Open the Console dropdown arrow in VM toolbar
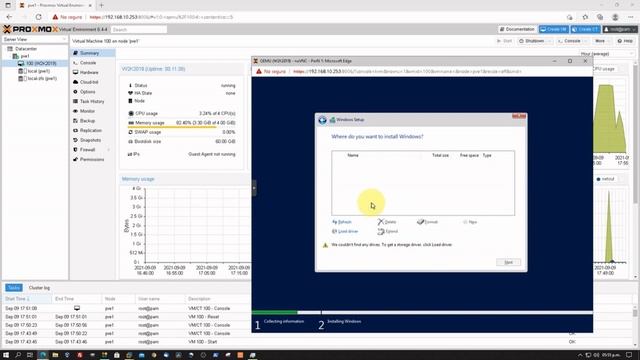 [586, 41]
